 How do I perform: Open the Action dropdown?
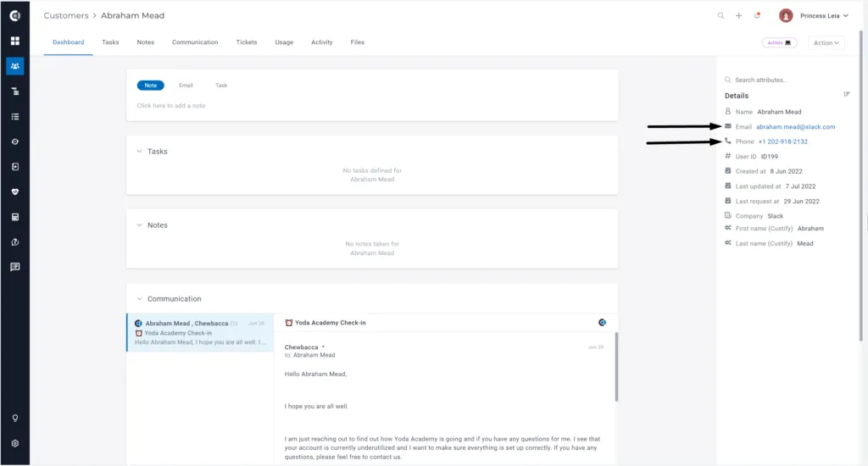826,42
